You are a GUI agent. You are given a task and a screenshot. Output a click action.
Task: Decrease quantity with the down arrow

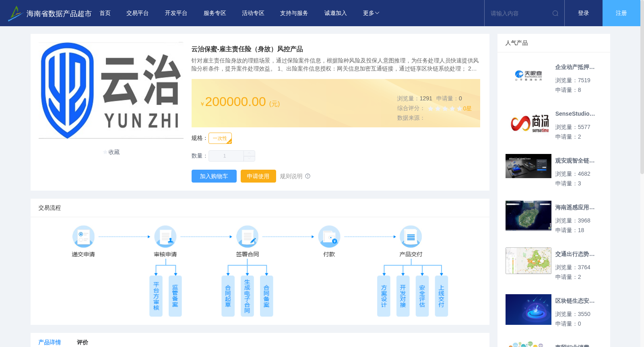[250, 159]
